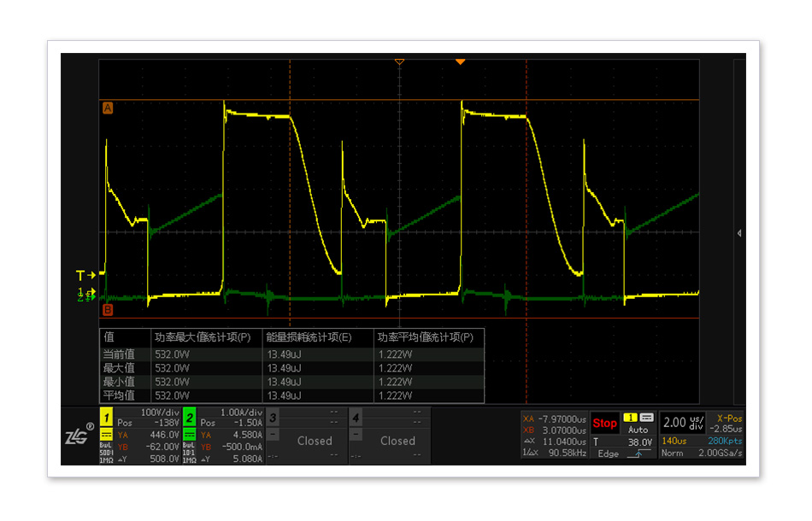Viewport: 812px width, 521px height.
Task: Open the Auto trigger mode selector
Action: tap(638, 430)
